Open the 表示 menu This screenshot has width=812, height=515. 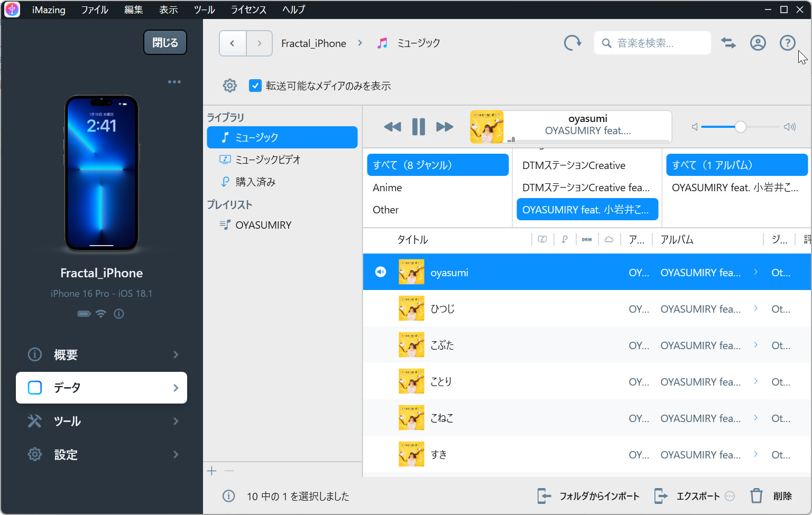(x=169, y=10)
